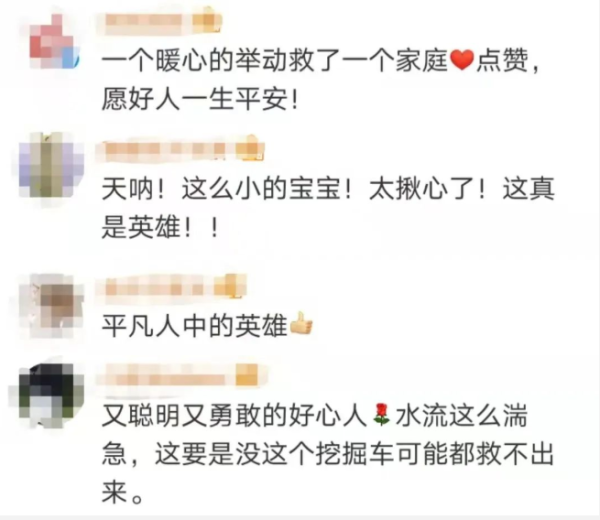
Task: Click the badge icon beside third username
Action: coord(230,287)
